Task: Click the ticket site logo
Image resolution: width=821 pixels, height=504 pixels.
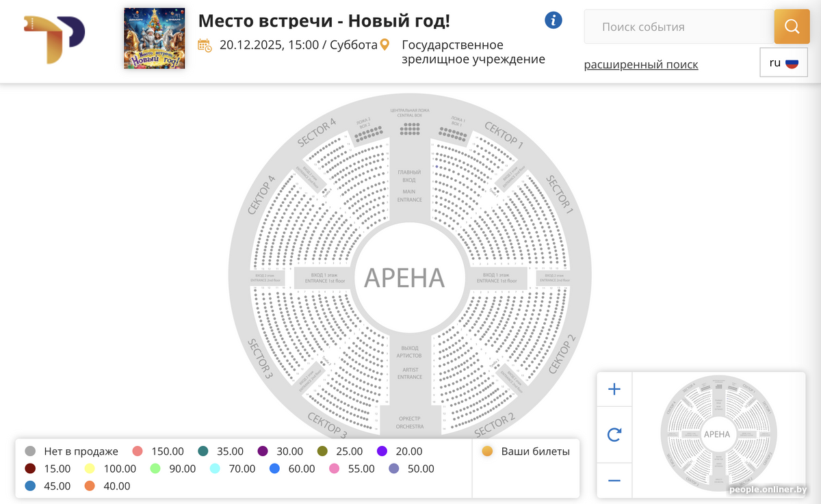Action: coord(54,39)
